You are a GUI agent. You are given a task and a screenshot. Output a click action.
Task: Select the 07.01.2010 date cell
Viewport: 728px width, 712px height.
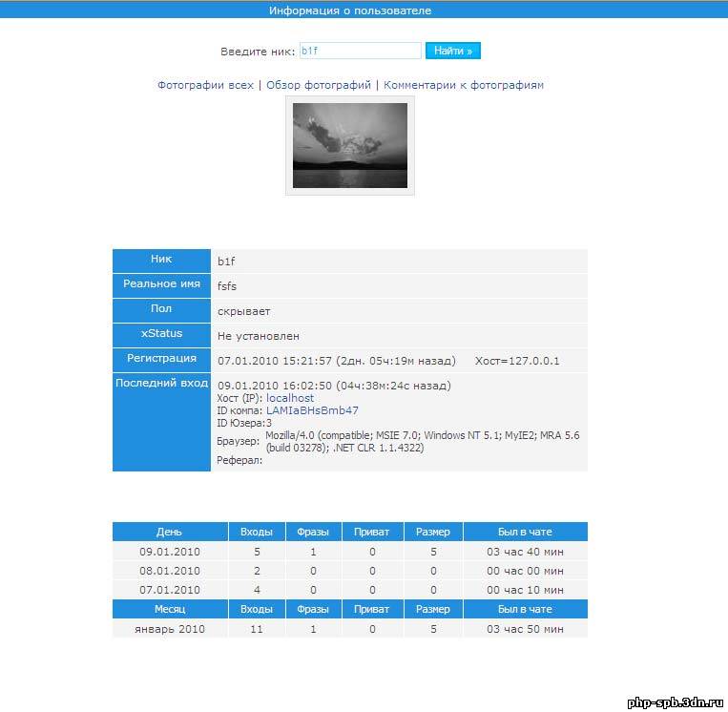[x=169, y=590]
